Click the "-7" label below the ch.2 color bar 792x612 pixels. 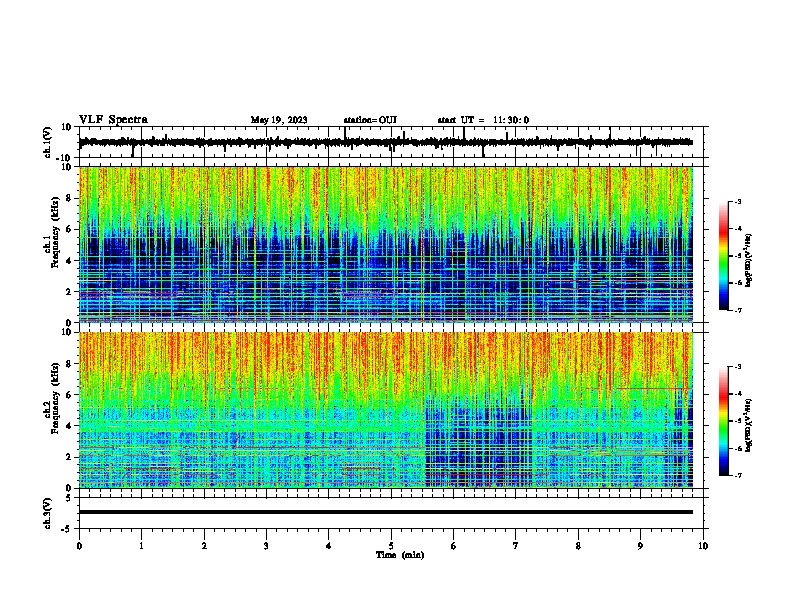tap(738, 475)
